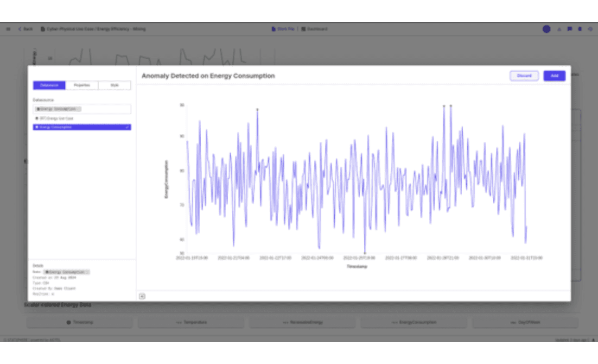This screenshot has width=598, height=364.
Task: Open the chat messages panel
Action: (569, 29)
